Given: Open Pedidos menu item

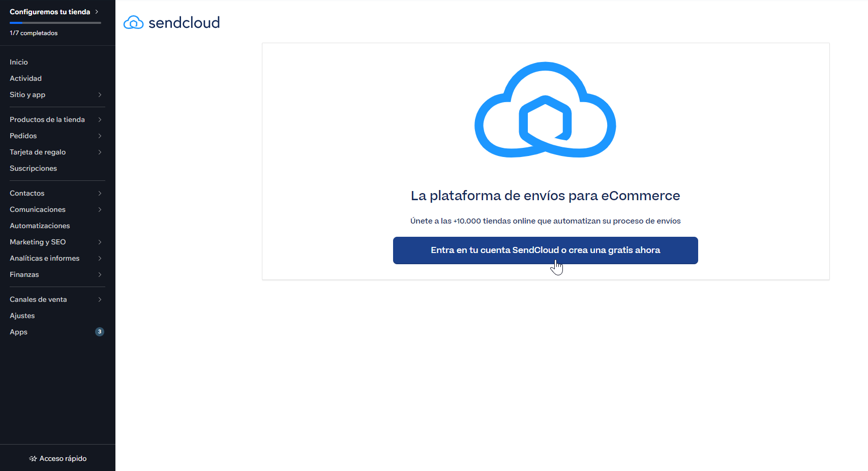Looking at the screenshot, I should pyautogui.click(x=23, y=136).
